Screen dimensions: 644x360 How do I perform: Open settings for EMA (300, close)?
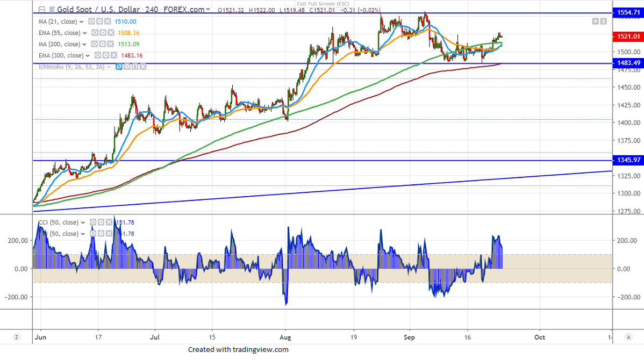pos(105,55)
